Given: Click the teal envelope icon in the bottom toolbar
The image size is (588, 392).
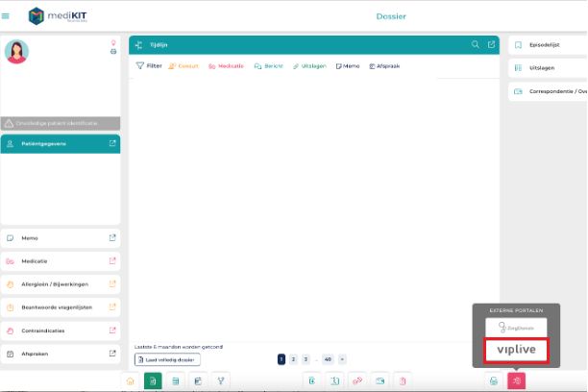Looking at the screenshot, I should 380,381.
